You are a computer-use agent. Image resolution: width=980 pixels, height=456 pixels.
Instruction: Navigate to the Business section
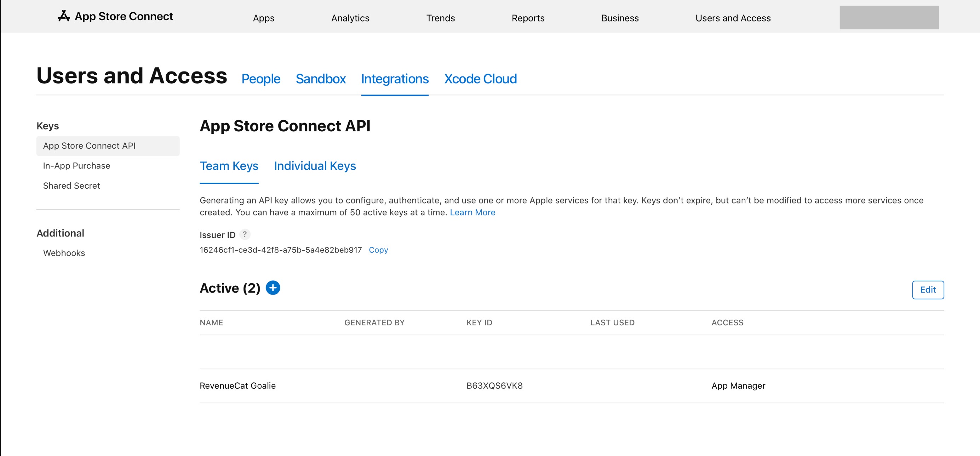pyautogui.click(x=620, y=18)
